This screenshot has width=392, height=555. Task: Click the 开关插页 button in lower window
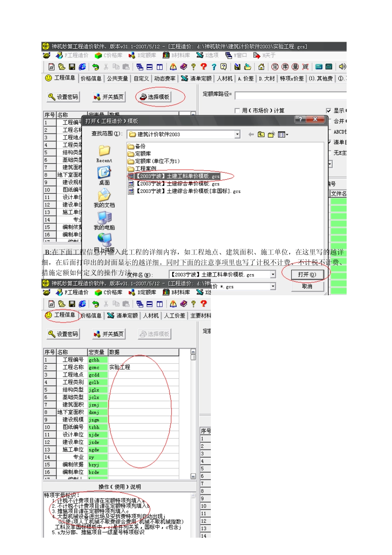pyautogui.click(x=109, y=334)
